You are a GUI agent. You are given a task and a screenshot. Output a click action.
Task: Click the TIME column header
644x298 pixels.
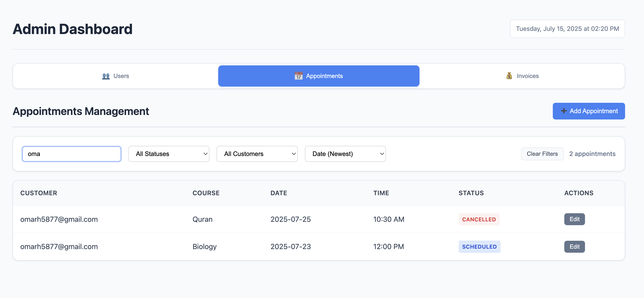click(x=381, y=193)
